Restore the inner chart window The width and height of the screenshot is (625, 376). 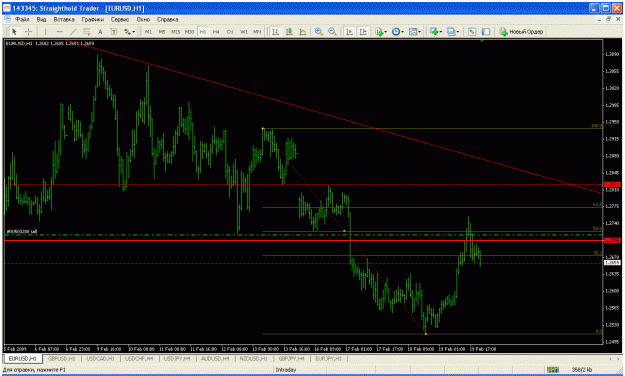pyautogui.click(x=608, y=19)
